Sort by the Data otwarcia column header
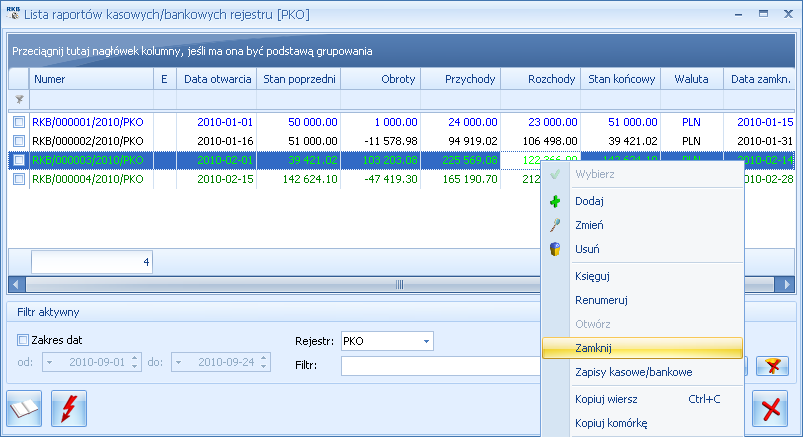The image size is (803, 437). pos(217,79)
